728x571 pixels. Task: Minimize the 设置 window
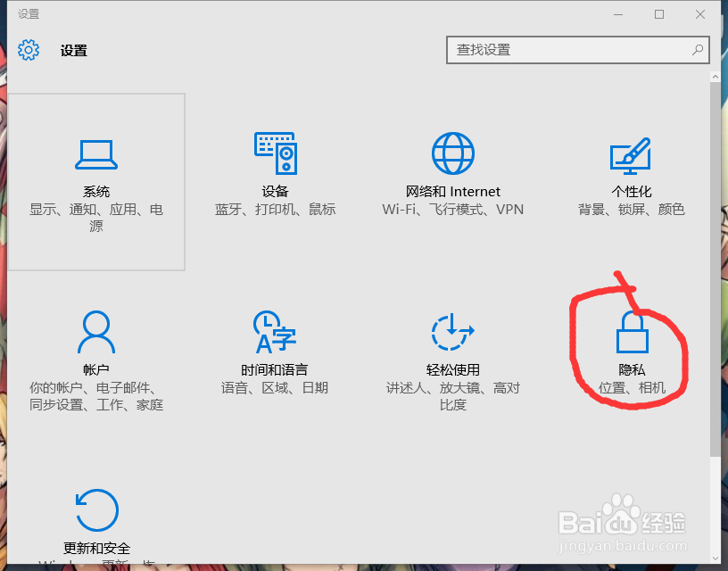(x=618, y=14)
